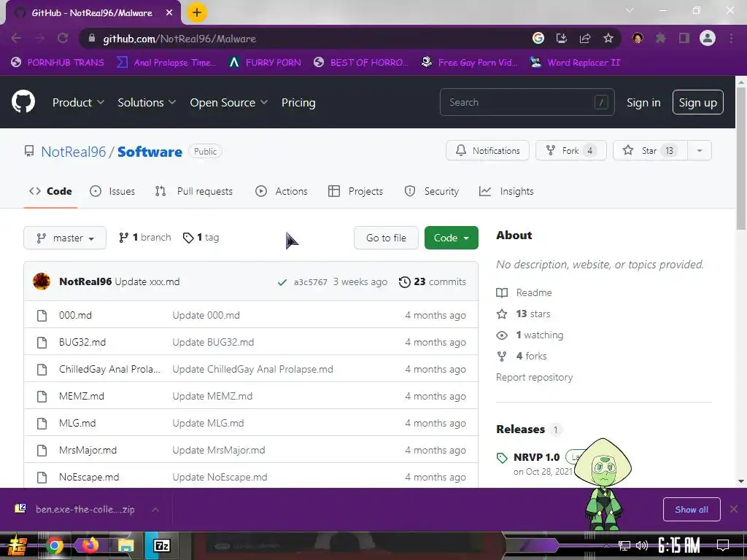Open the MrsMajor.md file
The width and height of the screenshot is (747, 560).
88,450
